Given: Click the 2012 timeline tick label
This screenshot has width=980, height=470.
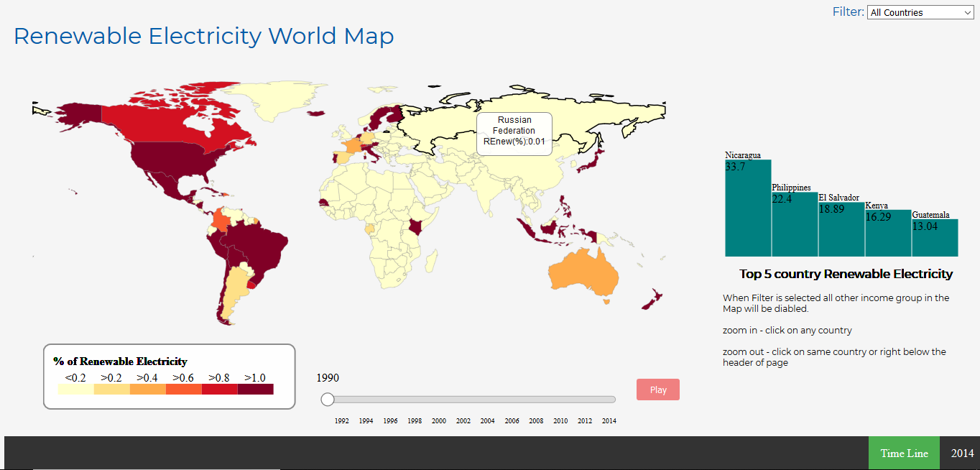Looking at the screenshot, I should 585,421.
